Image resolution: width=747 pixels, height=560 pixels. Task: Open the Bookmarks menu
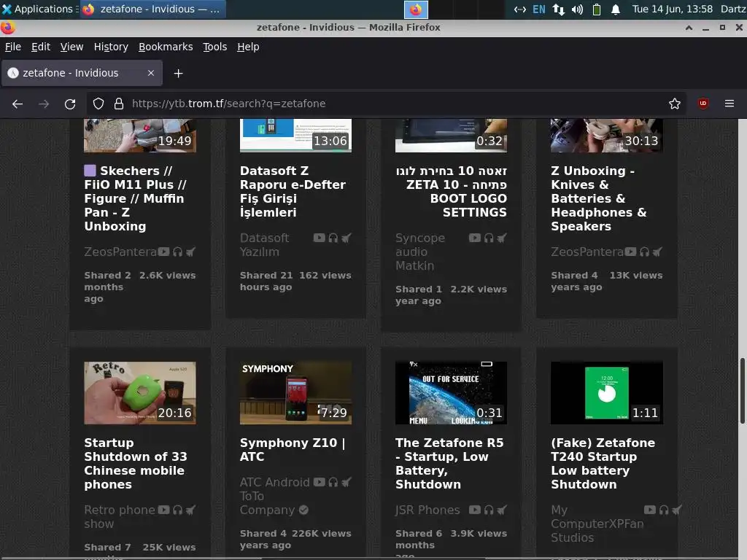[166, 47]
